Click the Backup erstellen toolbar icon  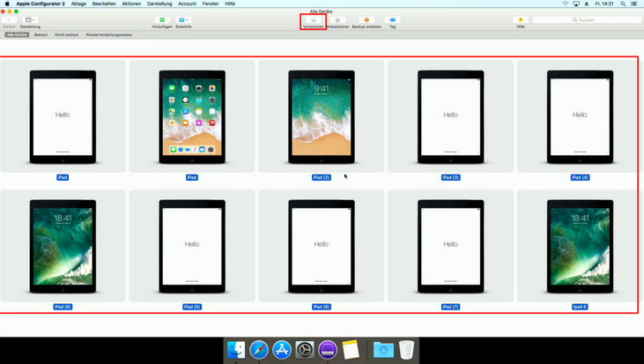tap(366, 19)
